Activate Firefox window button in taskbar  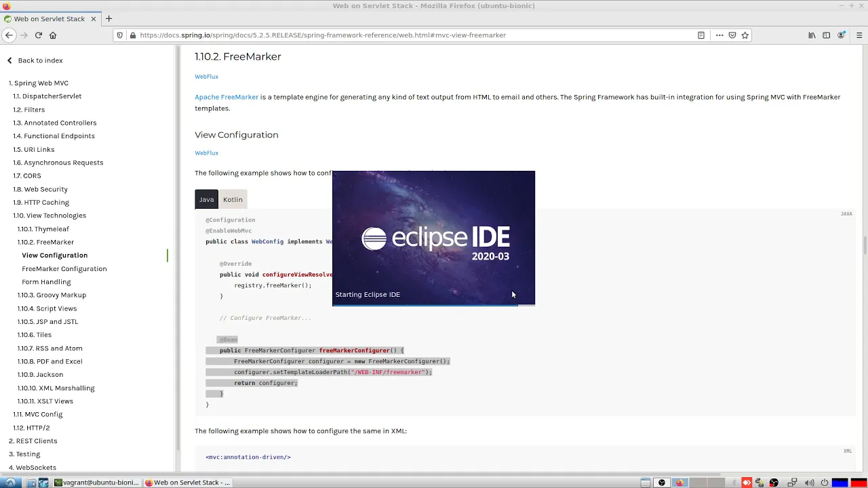click(188, 483)
